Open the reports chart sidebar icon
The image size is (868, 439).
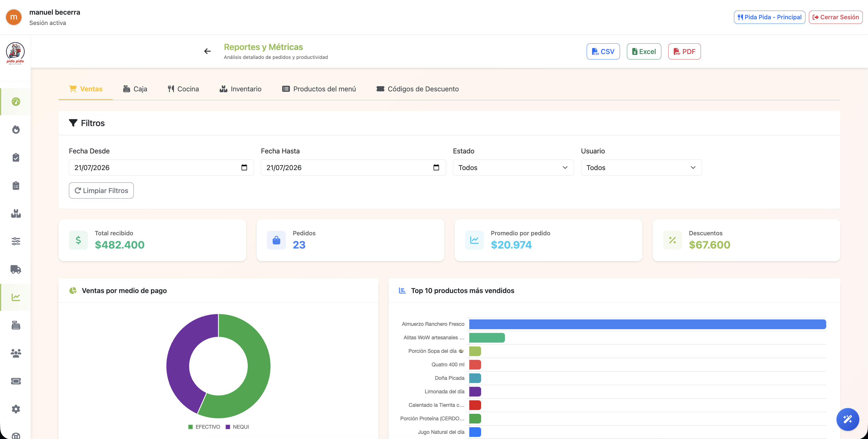click(16, 297)
